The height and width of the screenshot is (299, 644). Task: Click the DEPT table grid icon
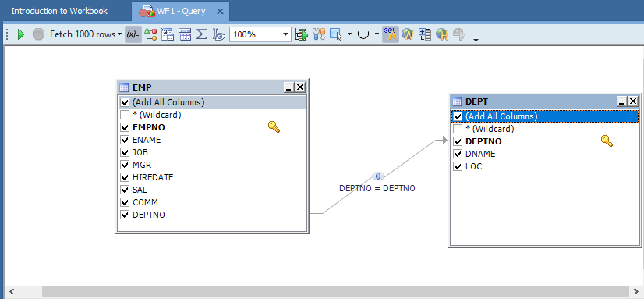click(x=456, y=101)
